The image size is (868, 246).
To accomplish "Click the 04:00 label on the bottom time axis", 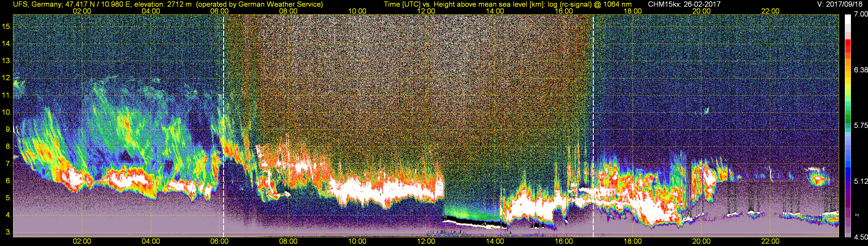I will tap(151, 241).
